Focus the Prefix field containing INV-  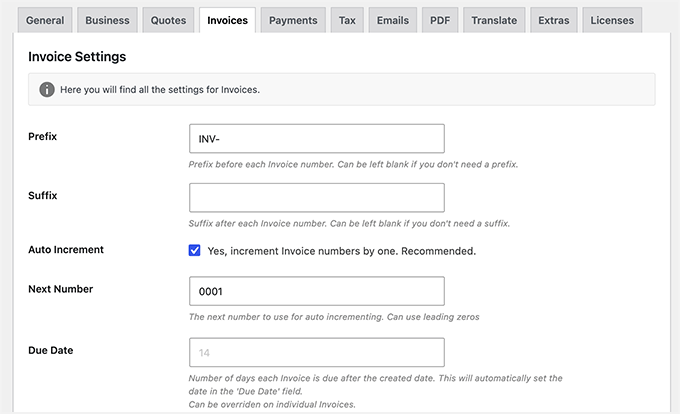click(317, 139)
